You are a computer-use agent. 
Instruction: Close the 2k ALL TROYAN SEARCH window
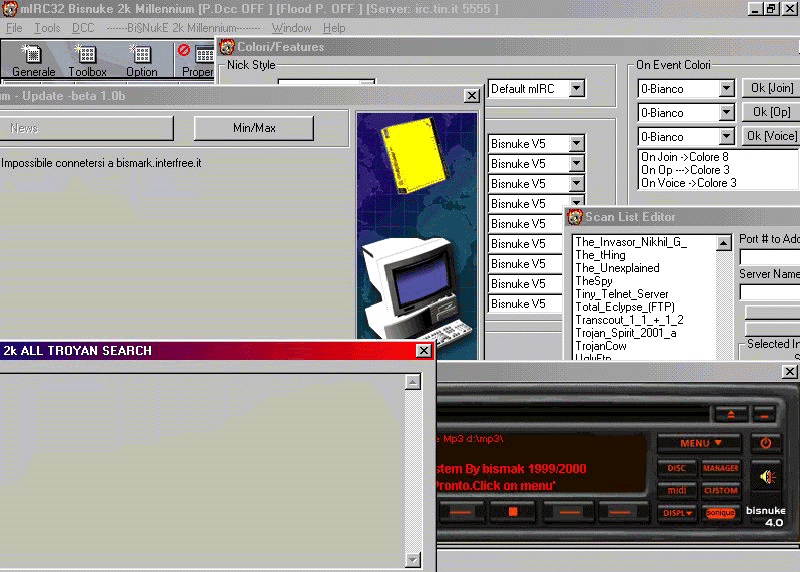click(x=423, y=351)
